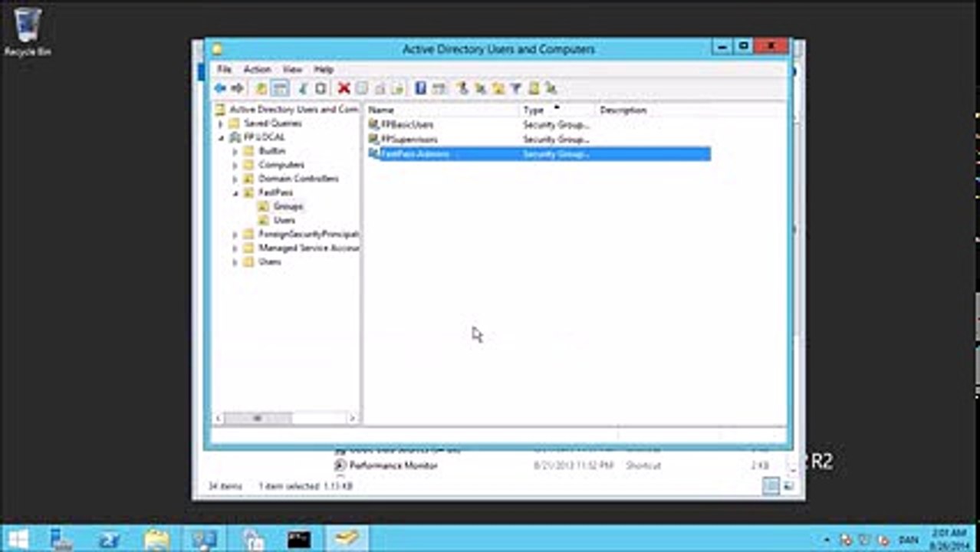The height and width of the screenshot is (552, 980).
Task: Click the Export List toolbar icon
Action: point(399,88)
